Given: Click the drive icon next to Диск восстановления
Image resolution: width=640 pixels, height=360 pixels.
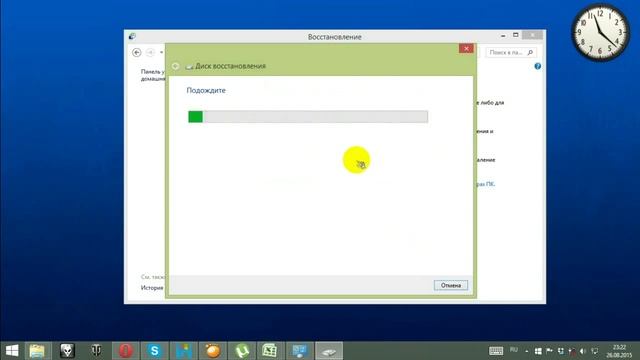Looking at the screenshot, I should point(189,66).
